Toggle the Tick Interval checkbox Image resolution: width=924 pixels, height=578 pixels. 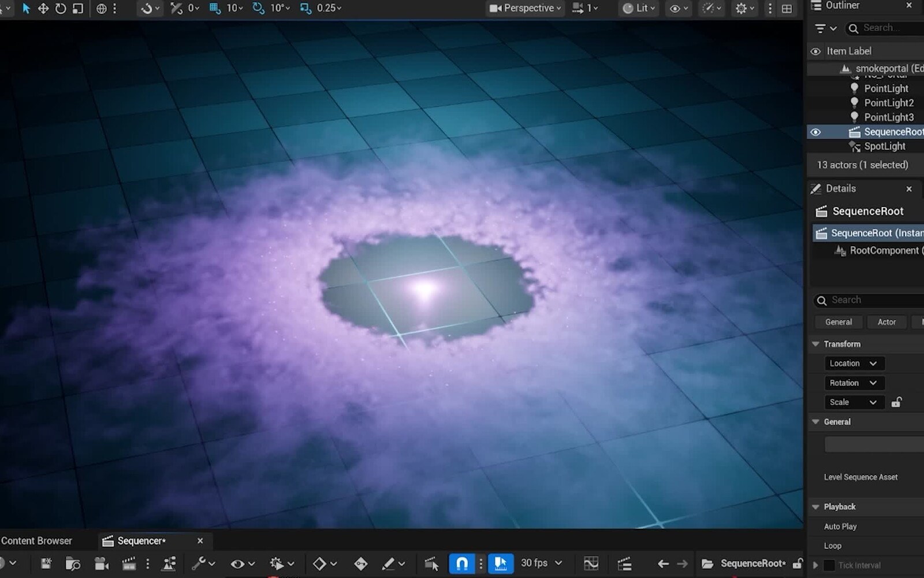pyautogui.click(x=829, y=565)
